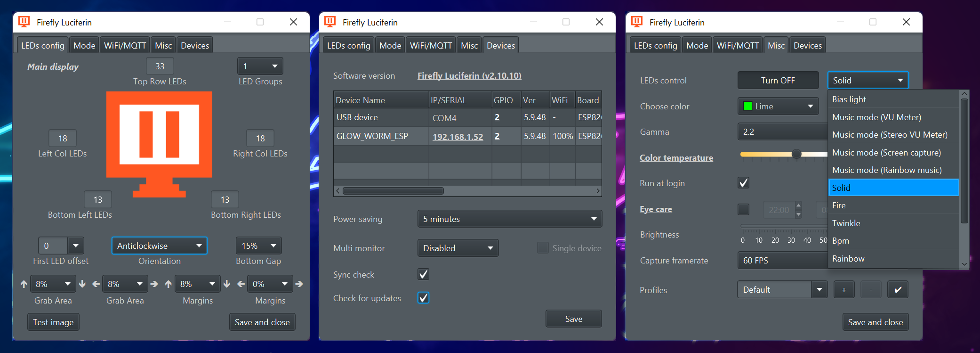
Task: Enable the Eye care checkbox
Action: pos(743,209)
